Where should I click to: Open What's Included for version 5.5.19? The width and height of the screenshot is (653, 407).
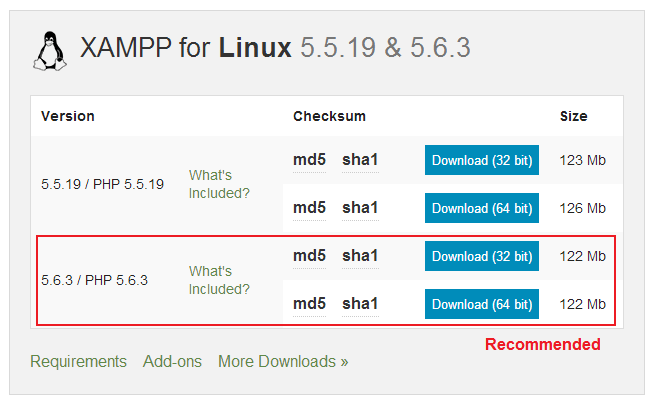(x=219, y=184)
